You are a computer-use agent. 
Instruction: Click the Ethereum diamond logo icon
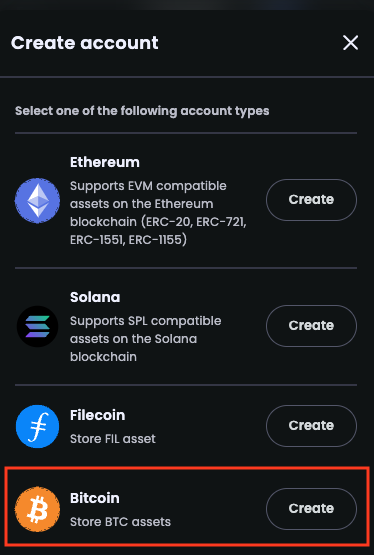(37, 201)
